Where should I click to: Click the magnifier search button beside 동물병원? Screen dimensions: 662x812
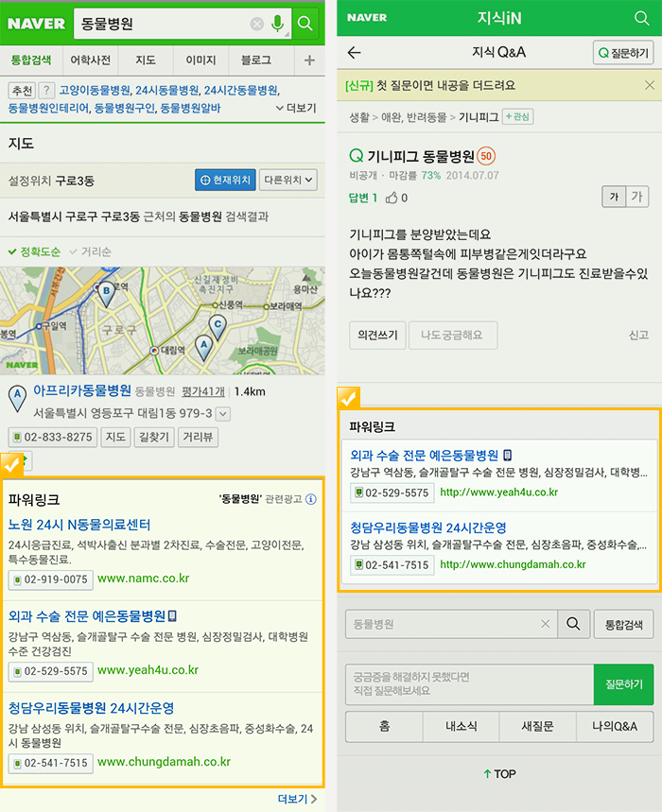(305, 24)
